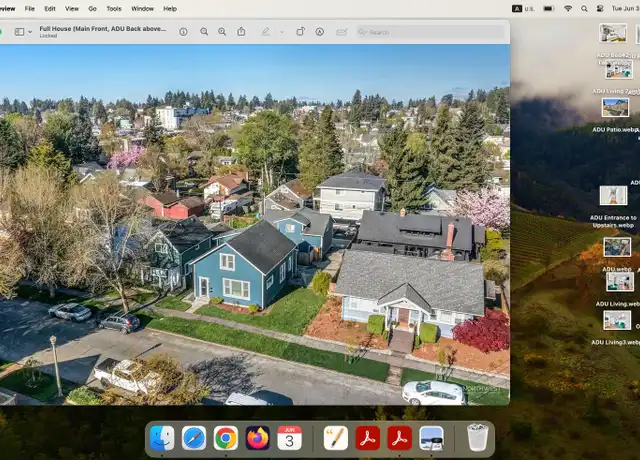Image resolution: width=640 pixels, height=460 pixels.
Task: Open the Tools menu
Action: pyautogui.click(x=114, y=9)
